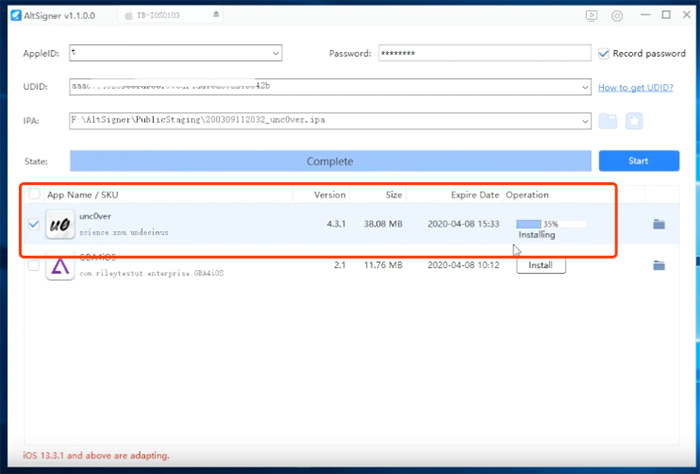Toggle select-all checkbox in table header

point(35,194)
